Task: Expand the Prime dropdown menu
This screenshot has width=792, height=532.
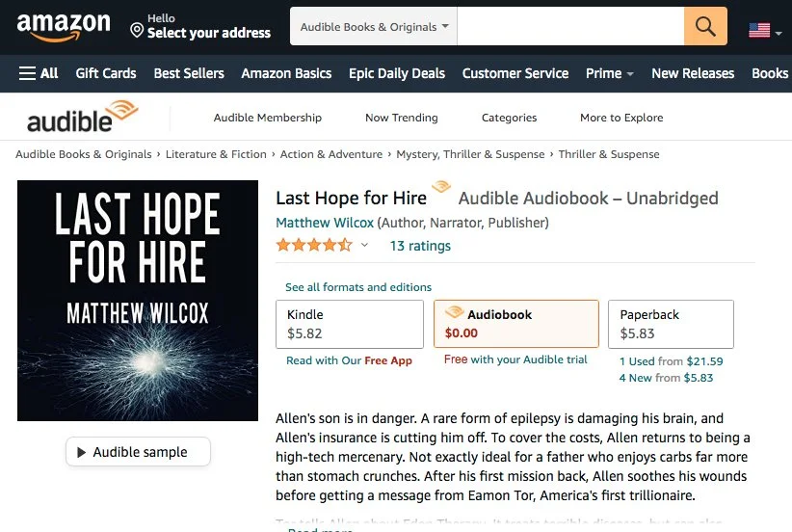Action: pos(609,73)
